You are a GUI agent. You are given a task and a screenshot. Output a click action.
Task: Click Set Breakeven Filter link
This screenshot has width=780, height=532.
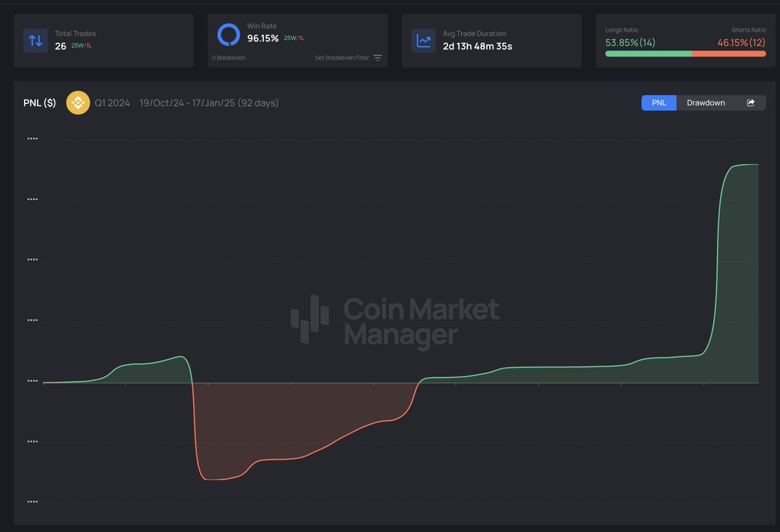[342, 58]
